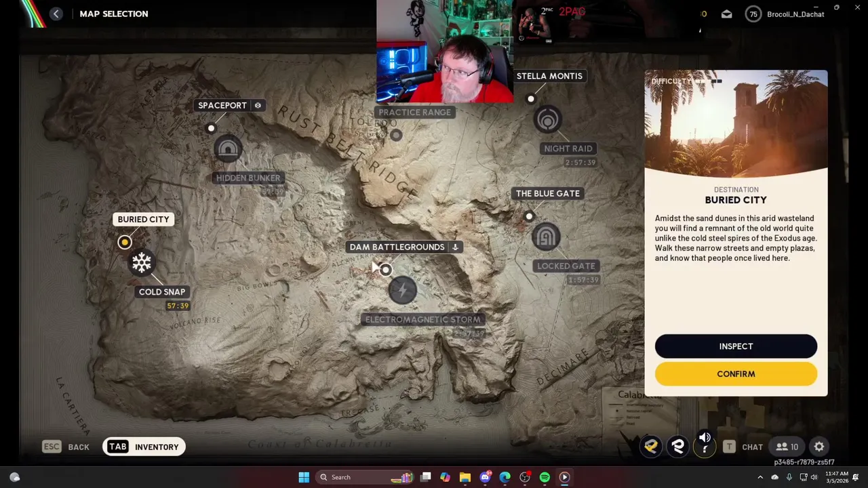The height and width of the screenshot is (488, 868).
Task: Click the yellow squad member avatar icon
Action: [651, 446]
